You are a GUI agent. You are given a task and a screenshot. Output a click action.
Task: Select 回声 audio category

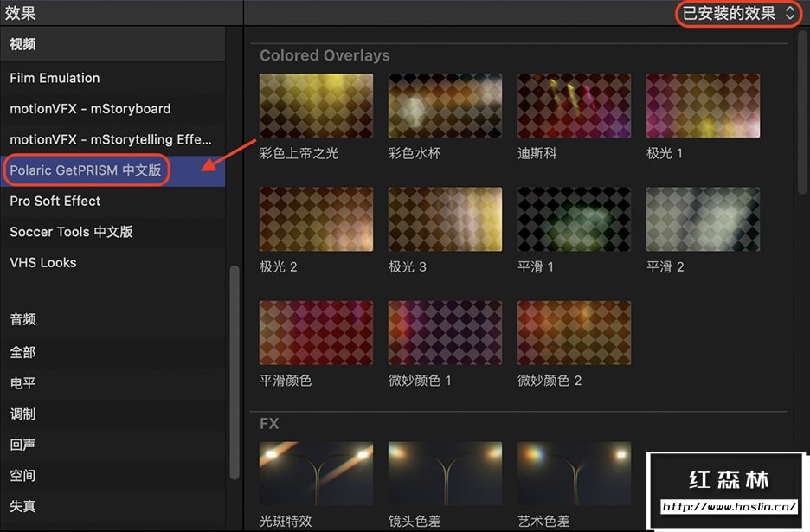(112, 445)
